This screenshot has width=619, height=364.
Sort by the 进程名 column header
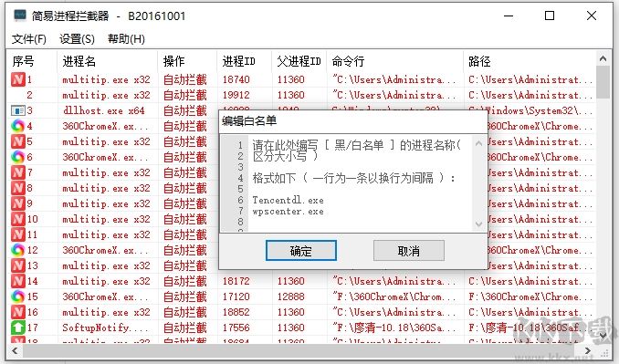[x=108, y=61]
